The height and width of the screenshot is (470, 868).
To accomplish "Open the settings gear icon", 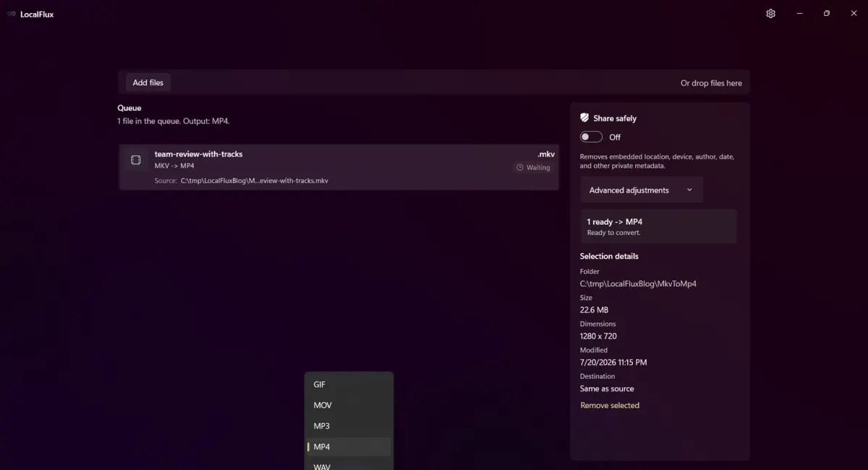I will [x=770, y=14].
